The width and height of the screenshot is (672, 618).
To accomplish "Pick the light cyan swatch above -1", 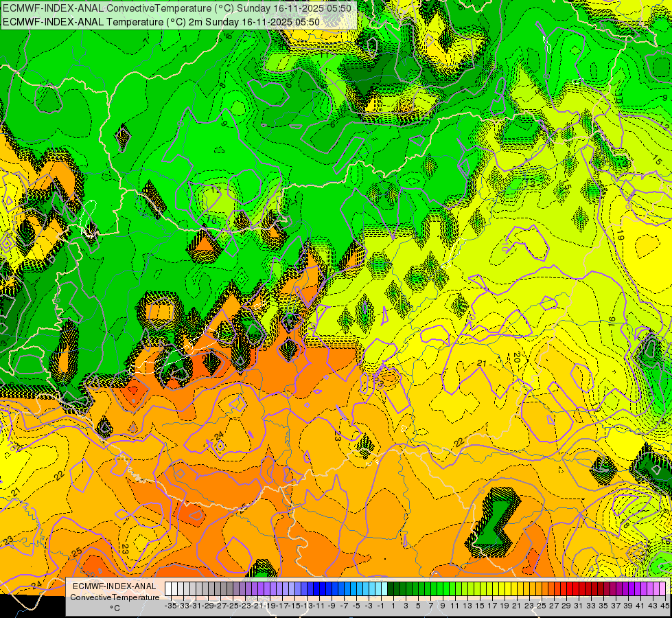I will tap(384, 589).
